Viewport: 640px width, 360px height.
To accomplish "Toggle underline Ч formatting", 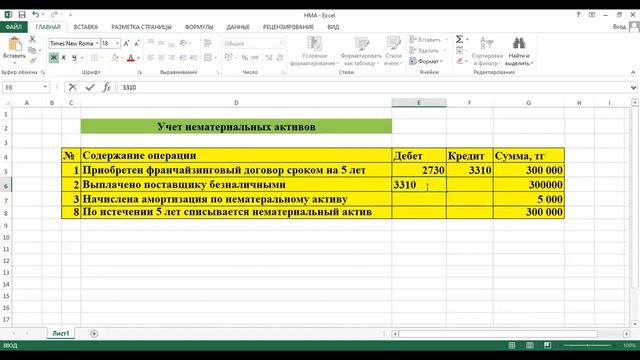I will [x=74, y=58].
